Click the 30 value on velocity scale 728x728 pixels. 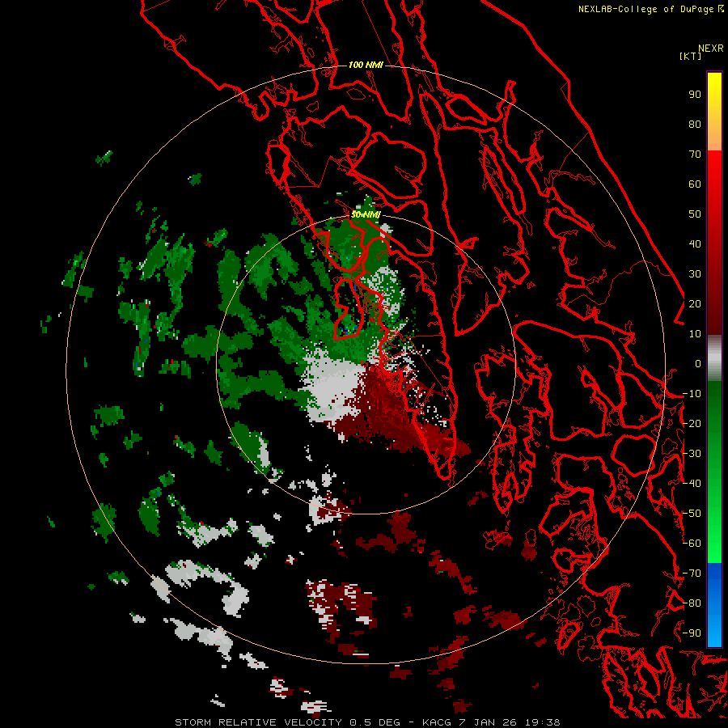(x=695, y=274)
